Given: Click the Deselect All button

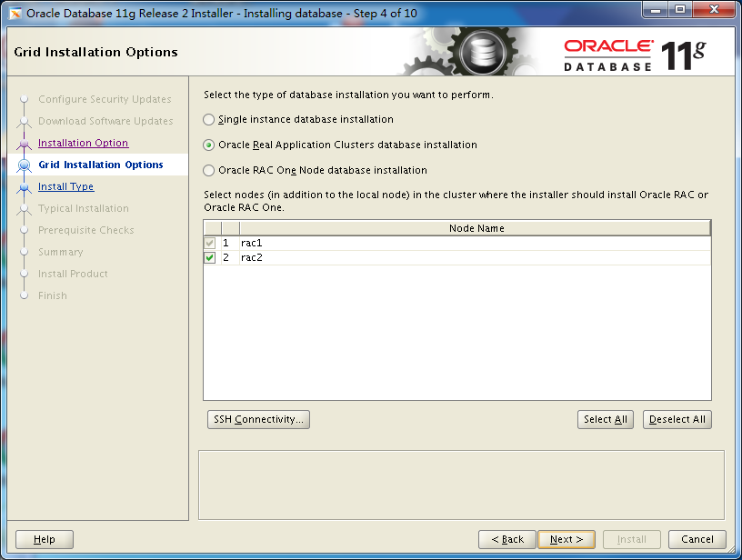Looking at the screenshot, I should tap(677, 419).
